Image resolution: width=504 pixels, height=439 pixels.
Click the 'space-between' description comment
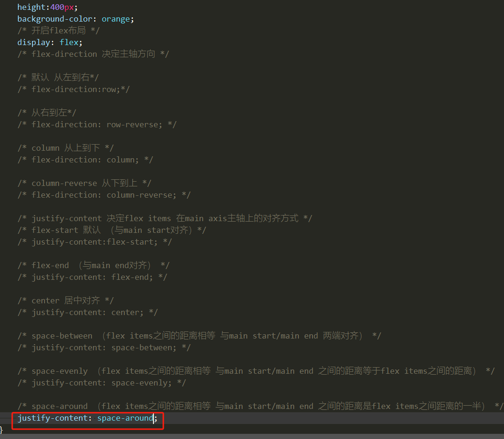point(199,336)
